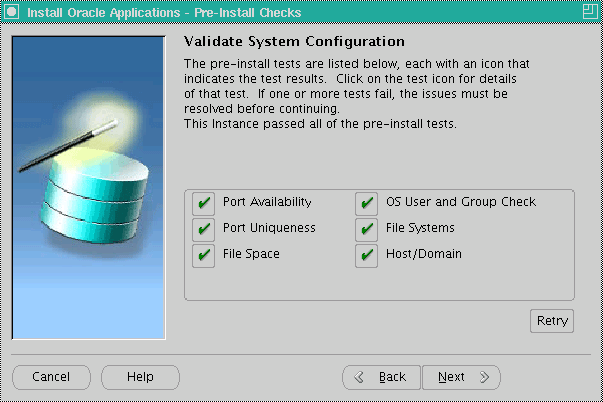Select the 'File Space' label
Viewport: 603px width, 402px height.
pos(251,254)
